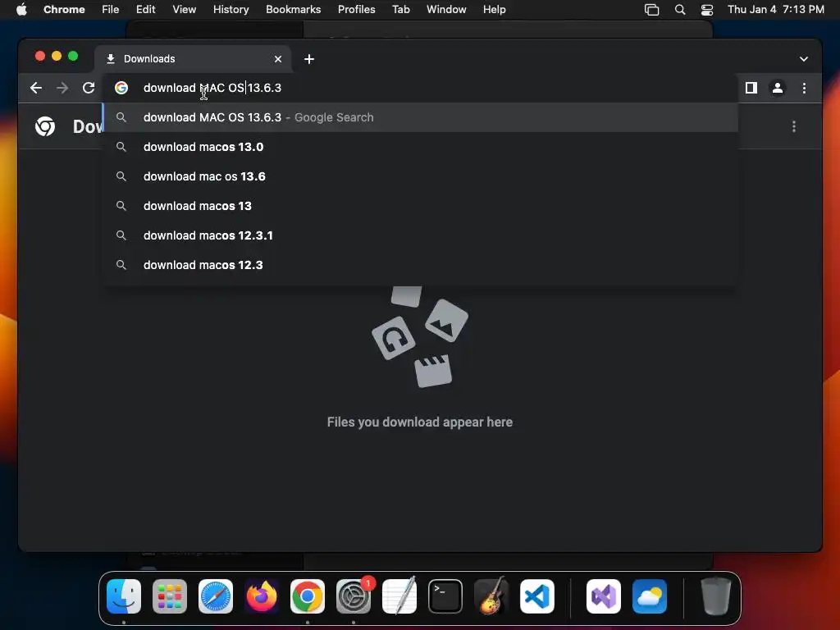Launch Firefox from the Dock
This screenshot has height=630, width=840.
click(262, 596)
